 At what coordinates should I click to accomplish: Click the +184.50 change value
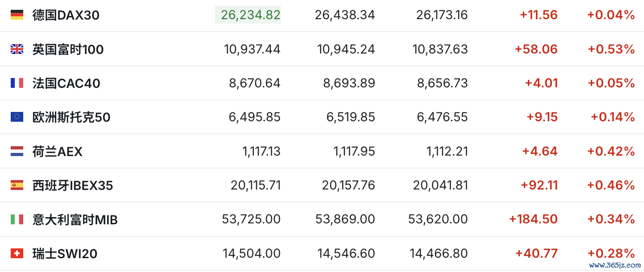(533, 219)
